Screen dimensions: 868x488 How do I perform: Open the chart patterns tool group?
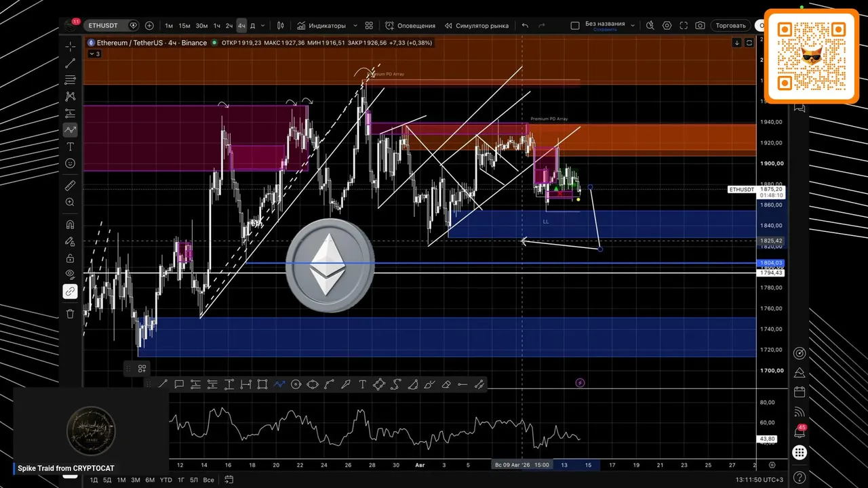coord(71,96)
